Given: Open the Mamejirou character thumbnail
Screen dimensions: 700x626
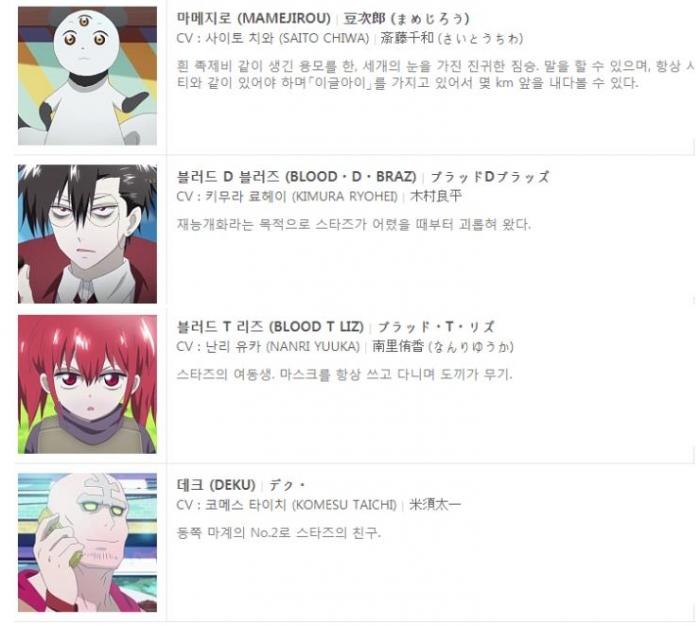Looking at the screenshot, I should click(88, 76).
